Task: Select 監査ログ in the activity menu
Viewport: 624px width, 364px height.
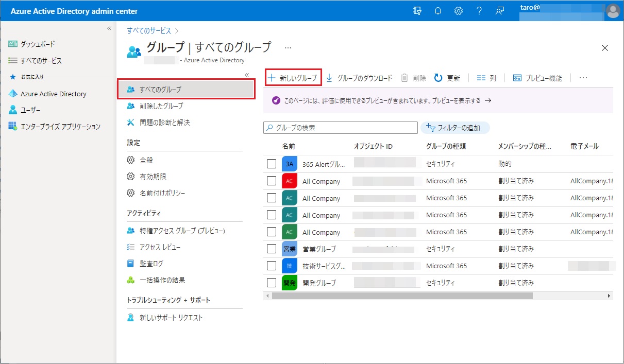Action: (151, 264)
